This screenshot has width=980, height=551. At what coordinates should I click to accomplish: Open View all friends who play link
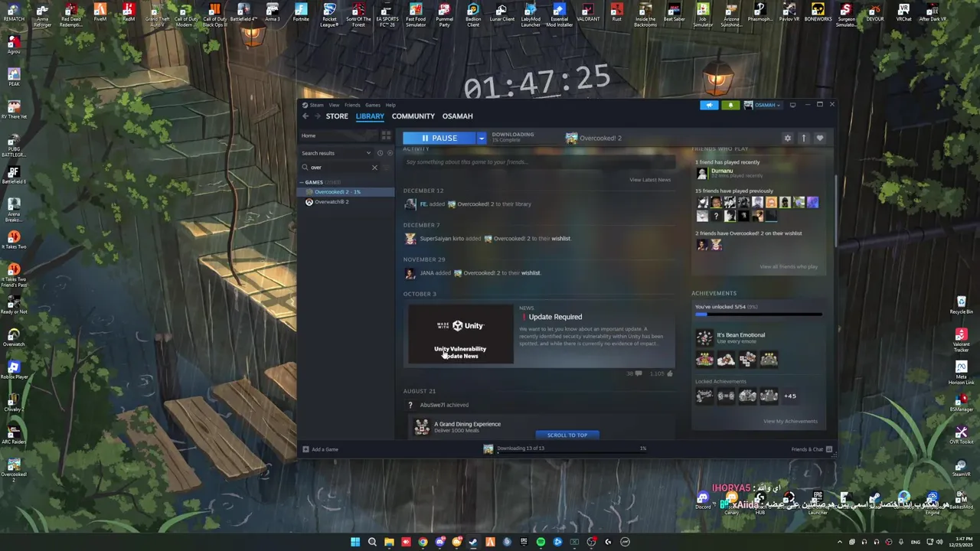click(789, 266)
